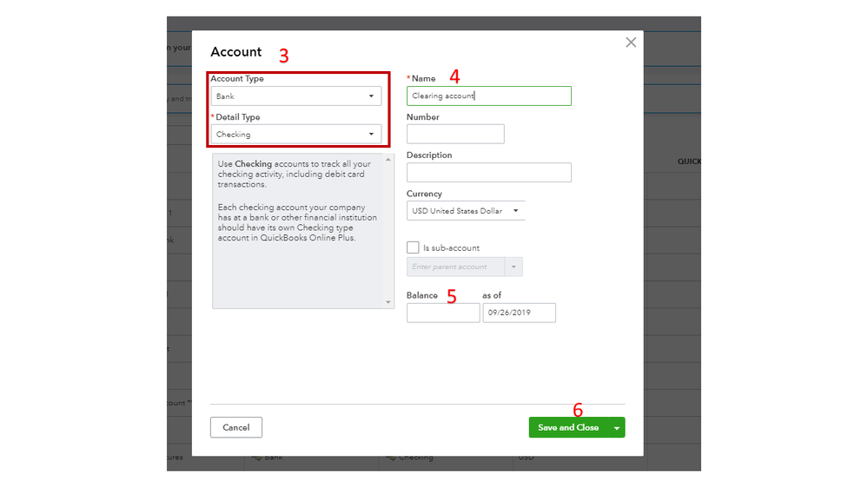Screen dimensions: 868x488
Task: Close the Account dialog with the X
Action: pyautogui.click(x=631, y=43)
